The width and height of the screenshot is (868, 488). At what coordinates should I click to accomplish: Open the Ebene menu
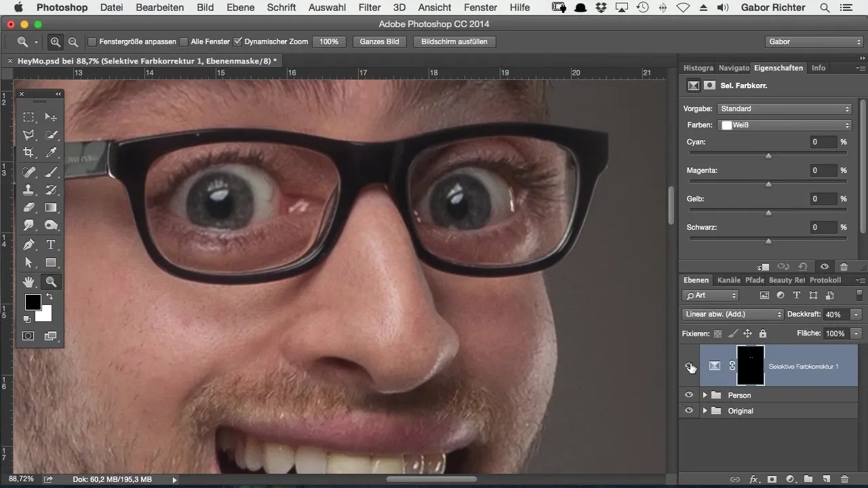[241, 7]
